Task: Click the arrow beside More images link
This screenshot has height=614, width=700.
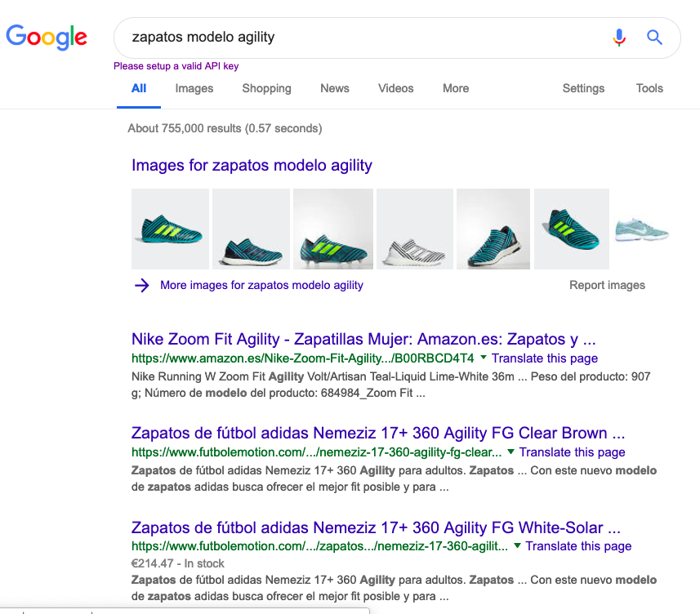Action: 142,285
